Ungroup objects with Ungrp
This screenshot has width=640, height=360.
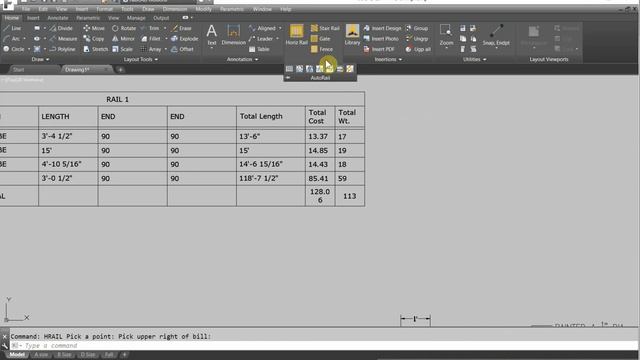[417, 38]
